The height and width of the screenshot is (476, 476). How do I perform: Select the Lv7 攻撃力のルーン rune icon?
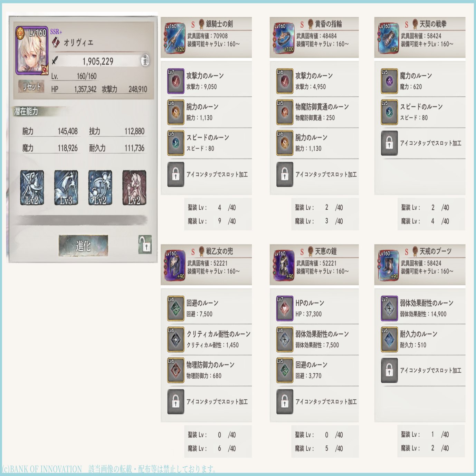click(176, 81)
